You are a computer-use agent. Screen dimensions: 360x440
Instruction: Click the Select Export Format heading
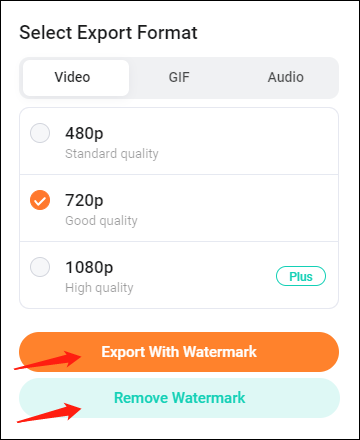pos(108,33)
